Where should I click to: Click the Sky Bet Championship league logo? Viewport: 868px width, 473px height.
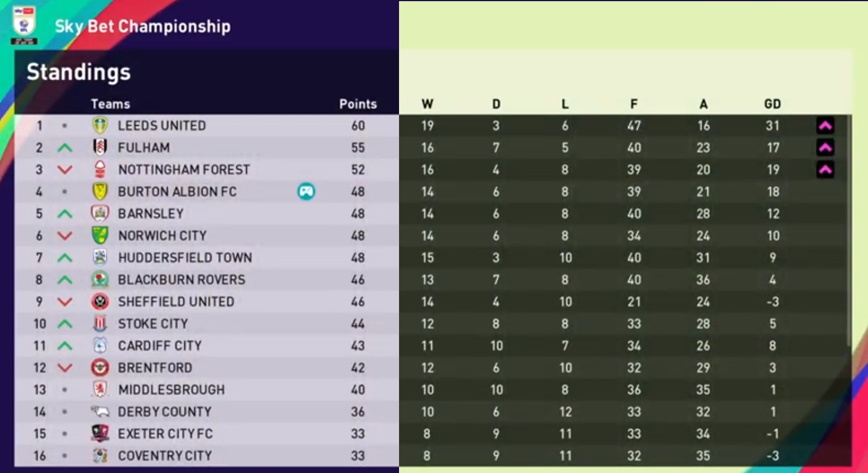(24, 25)
